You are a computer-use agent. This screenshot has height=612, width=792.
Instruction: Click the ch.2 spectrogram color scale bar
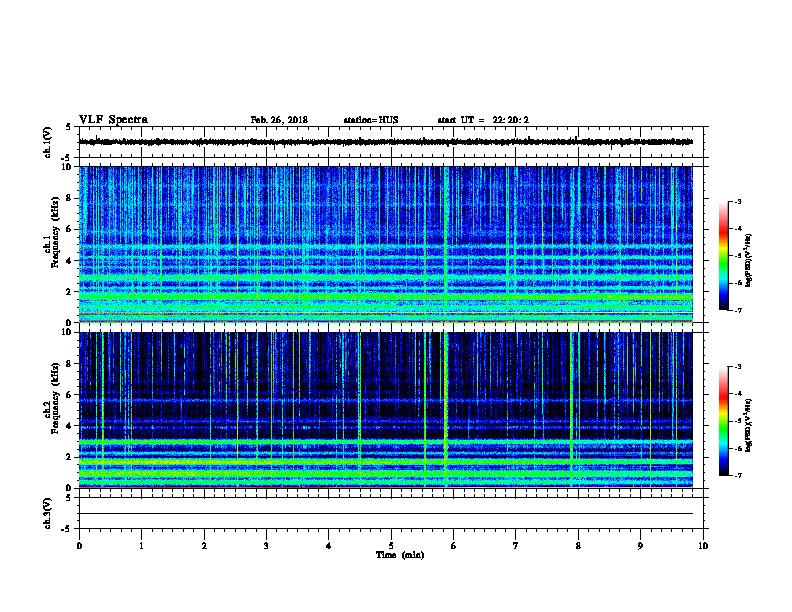pos(723,421)
